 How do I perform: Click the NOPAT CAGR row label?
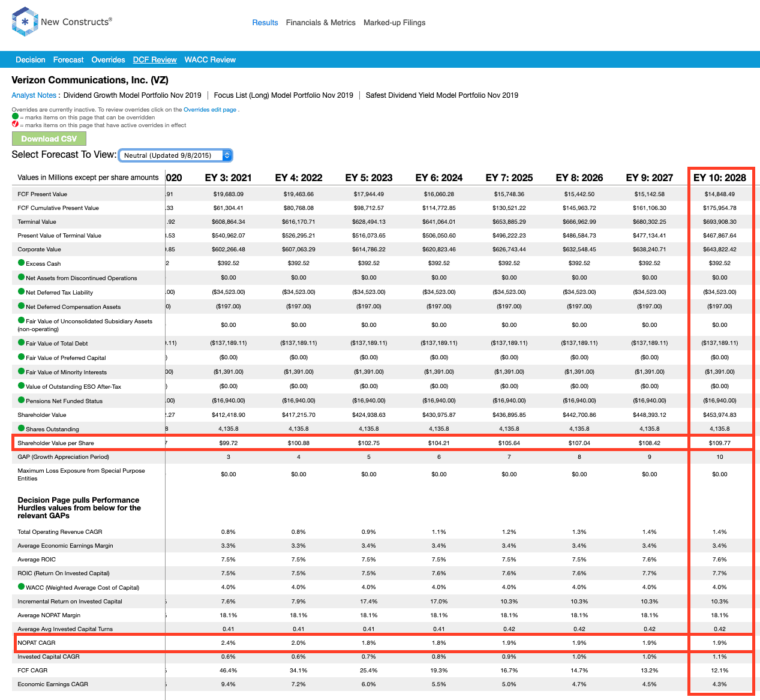point(37,643)
